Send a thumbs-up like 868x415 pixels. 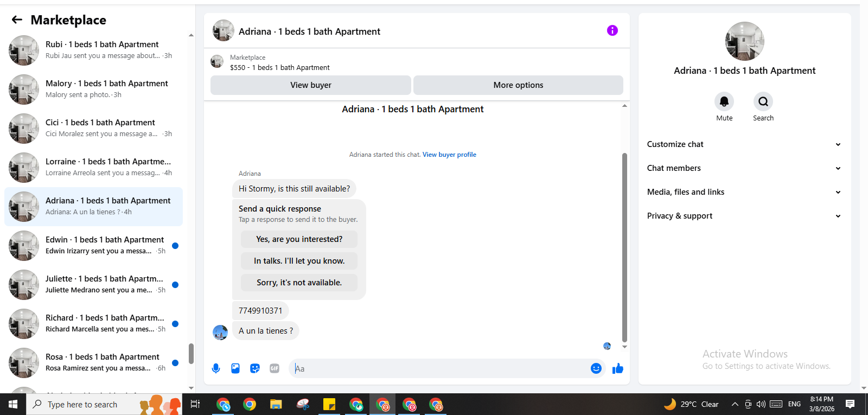point(618,369)
